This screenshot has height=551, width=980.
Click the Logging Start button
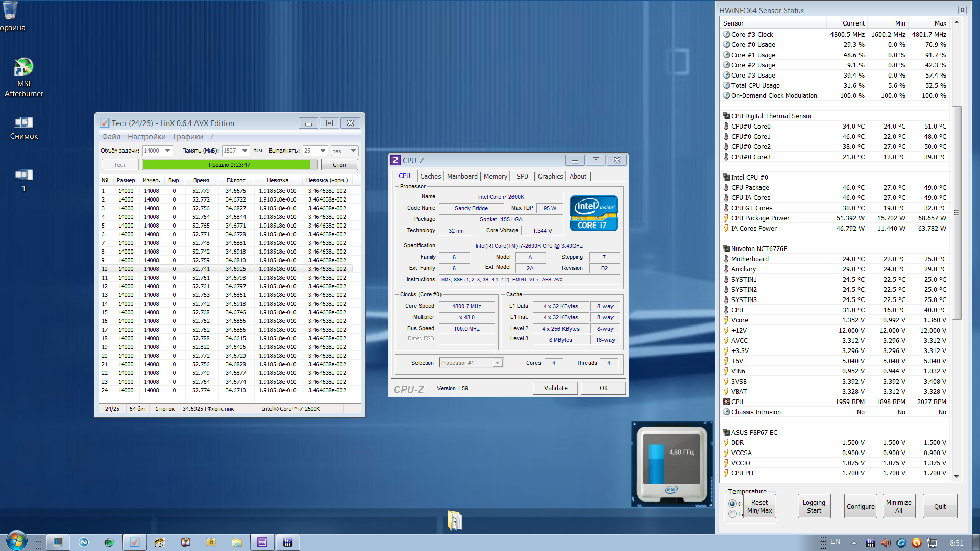tap(814, 506)
